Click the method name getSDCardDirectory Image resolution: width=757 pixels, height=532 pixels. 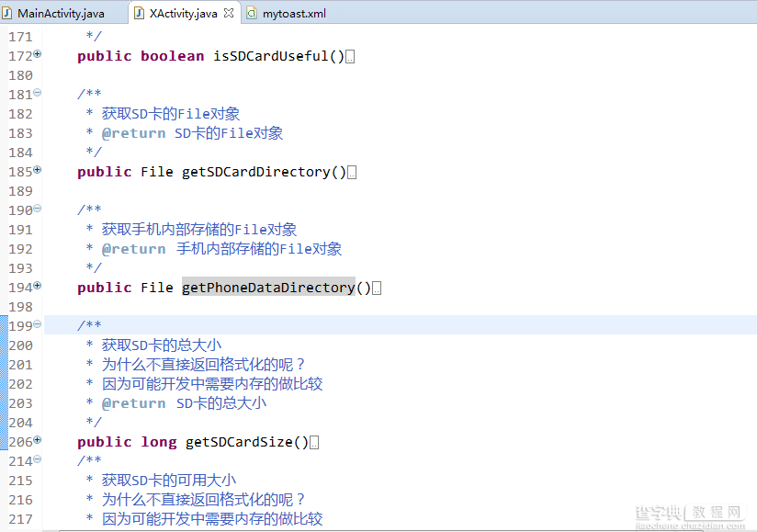point(256,172)
